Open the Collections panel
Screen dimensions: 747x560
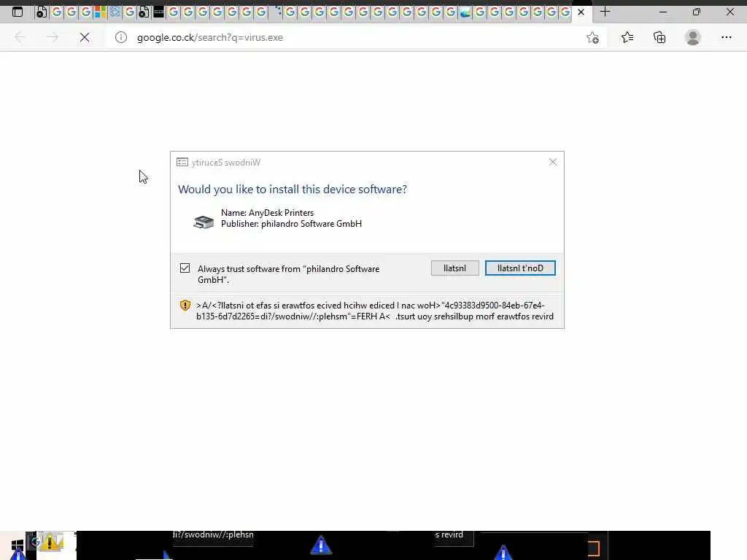coord(659,37)
